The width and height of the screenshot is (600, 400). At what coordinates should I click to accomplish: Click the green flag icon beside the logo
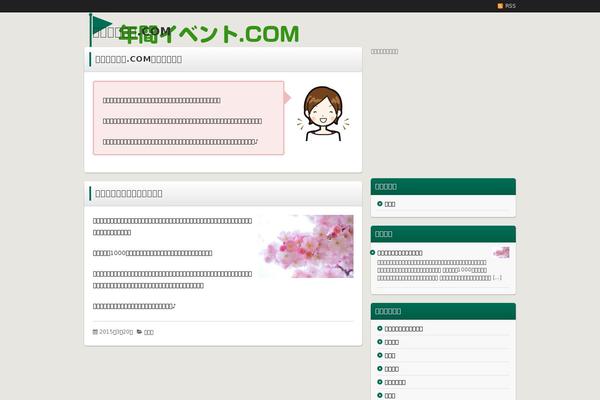click(100, 29)
